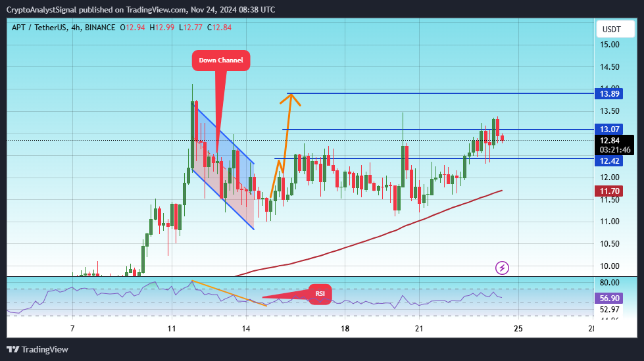644x361 pixels.
Task: Click the open price O12.94 value
Action: (132, 28)
